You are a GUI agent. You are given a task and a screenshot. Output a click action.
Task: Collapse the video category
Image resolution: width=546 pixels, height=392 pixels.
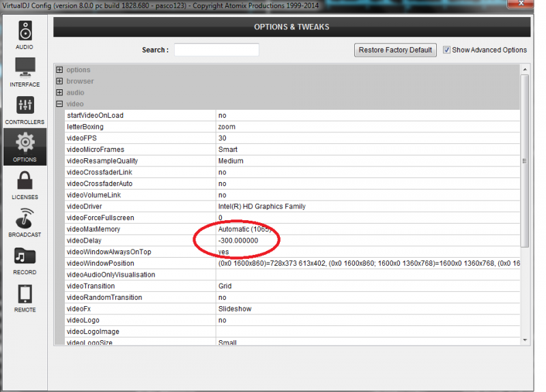59,104
